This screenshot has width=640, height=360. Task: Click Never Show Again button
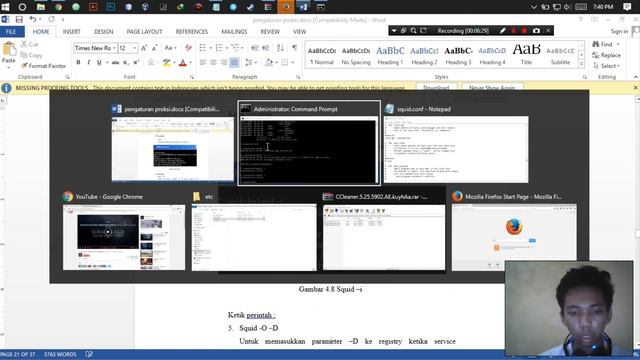pyautogui.click(x=492, y=87)
